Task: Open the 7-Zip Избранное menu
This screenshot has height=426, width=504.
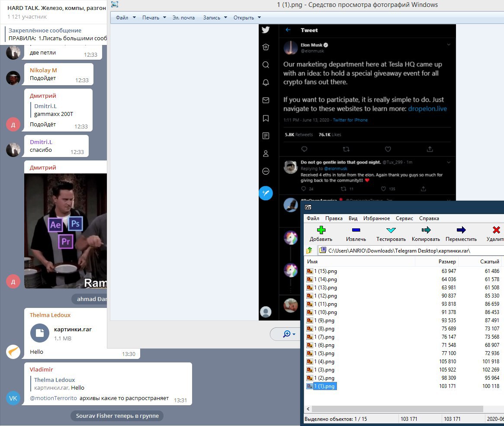Action: click(376, 218)
